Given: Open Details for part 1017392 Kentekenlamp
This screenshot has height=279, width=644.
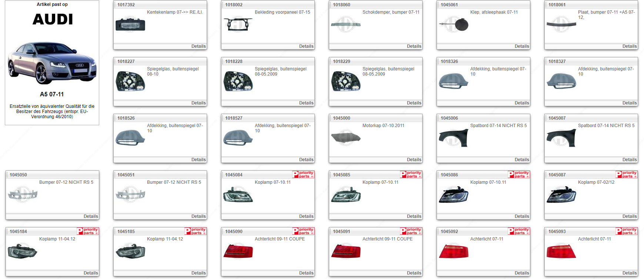Looking at the screenshot, I should 198,46.
